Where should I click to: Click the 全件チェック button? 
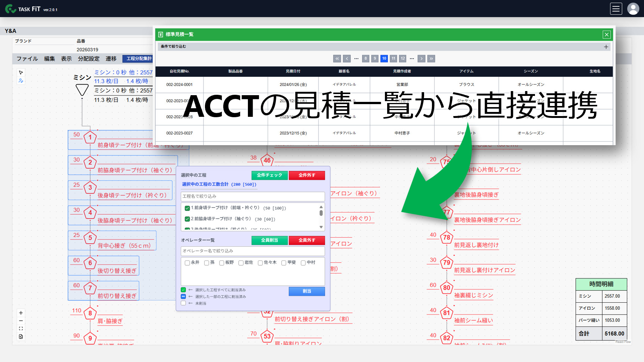(x=269, y=175)
